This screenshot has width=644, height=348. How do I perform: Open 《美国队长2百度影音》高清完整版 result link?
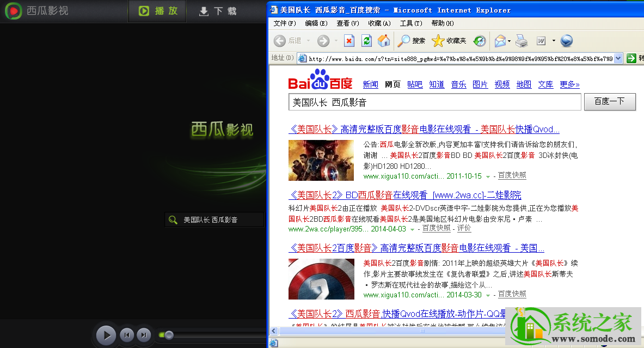[x=416, y=248]
